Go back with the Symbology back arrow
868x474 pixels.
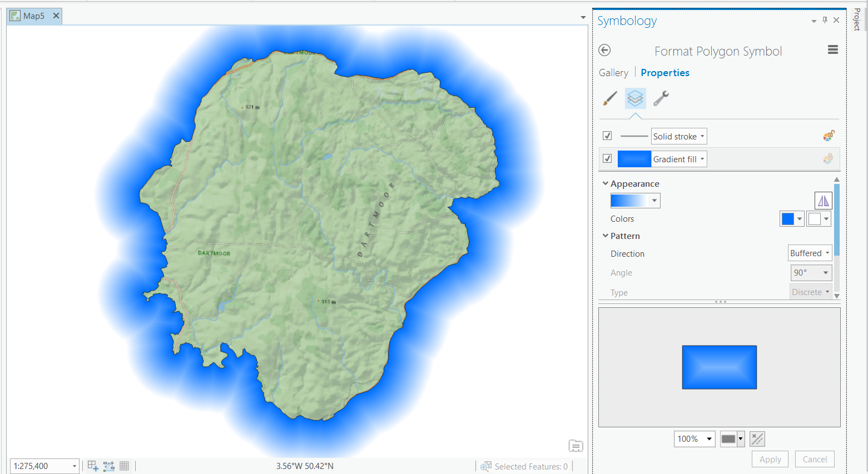point(604,50)
